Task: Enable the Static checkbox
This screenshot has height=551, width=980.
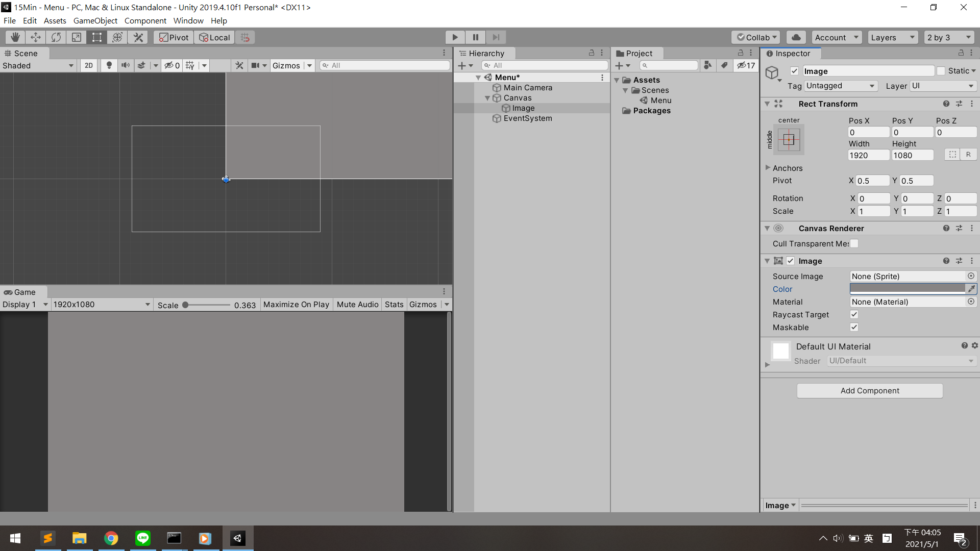Action: pyautogui.click(x=941, y=71)
